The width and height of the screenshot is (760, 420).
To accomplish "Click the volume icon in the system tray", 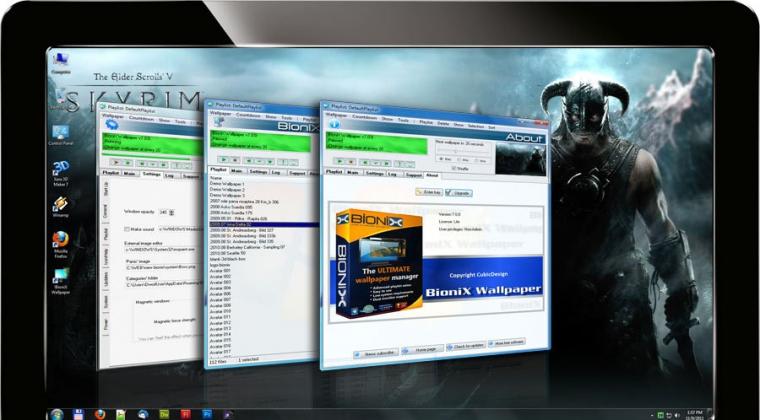I will click(677, 415).
